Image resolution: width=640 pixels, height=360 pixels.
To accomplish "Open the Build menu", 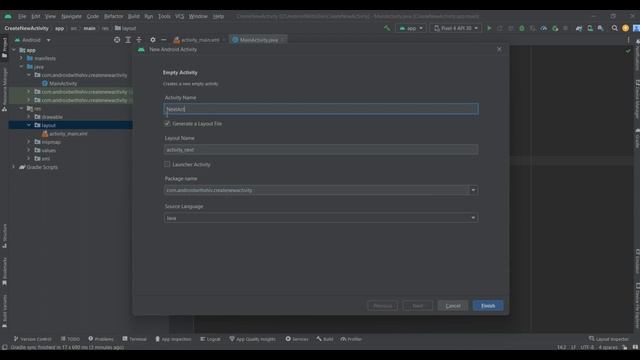I will point(133,16).
